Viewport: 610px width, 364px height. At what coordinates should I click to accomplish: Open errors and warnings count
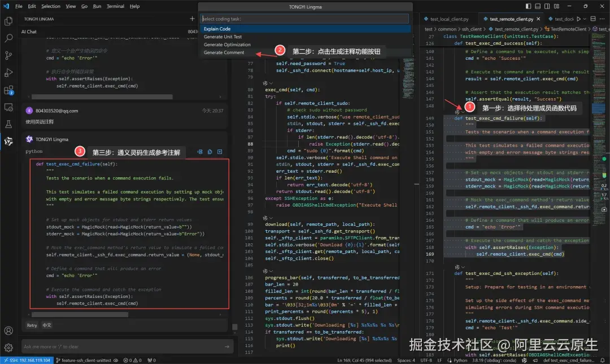tap(132, 361)
